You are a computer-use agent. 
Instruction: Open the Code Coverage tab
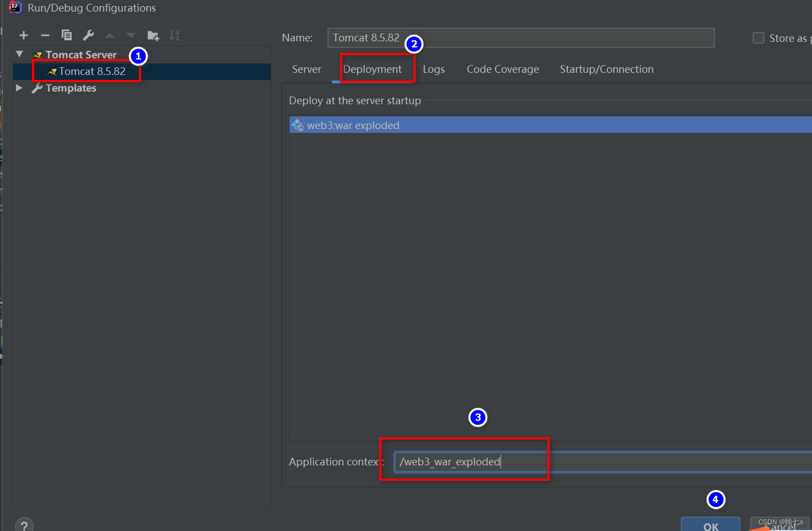click(x=503, y=69)
